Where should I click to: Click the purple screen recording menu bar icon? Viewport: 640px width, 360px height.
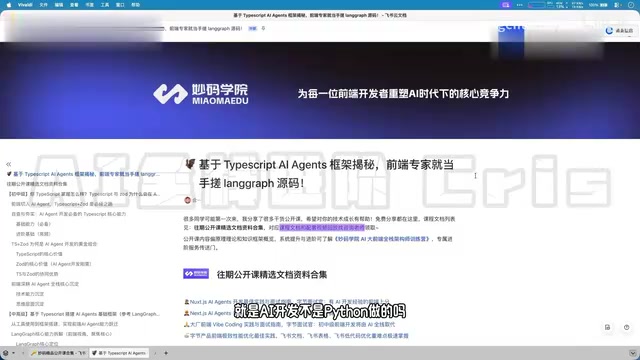click(x=506, y=5)
